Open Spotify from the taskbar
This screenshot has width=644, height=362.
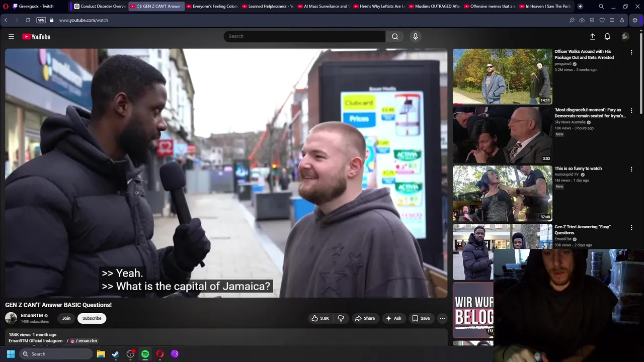[x=145, y=354]
